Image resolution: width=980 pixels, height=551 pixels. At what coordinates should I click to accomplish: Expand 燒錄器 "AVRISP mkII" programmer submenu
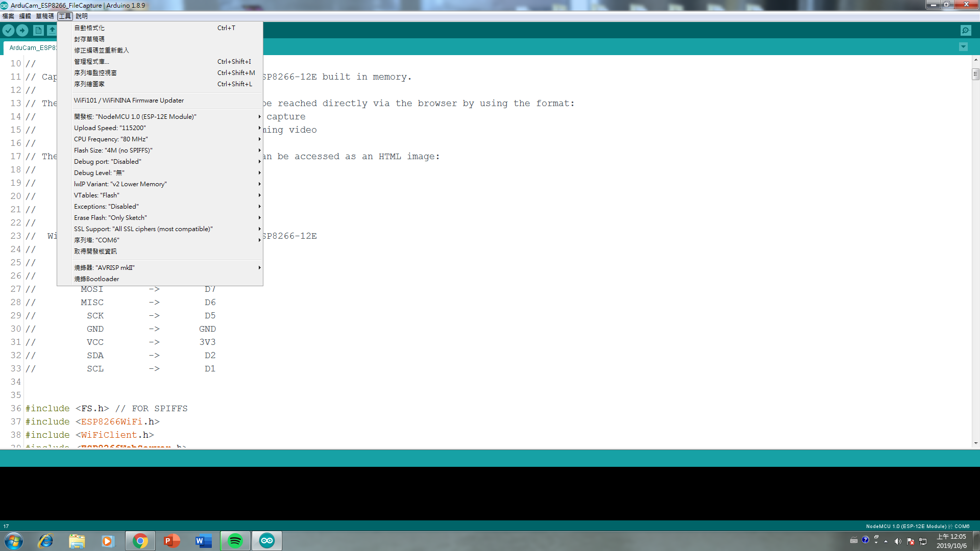pyautogui.click(x=160, y=268)
